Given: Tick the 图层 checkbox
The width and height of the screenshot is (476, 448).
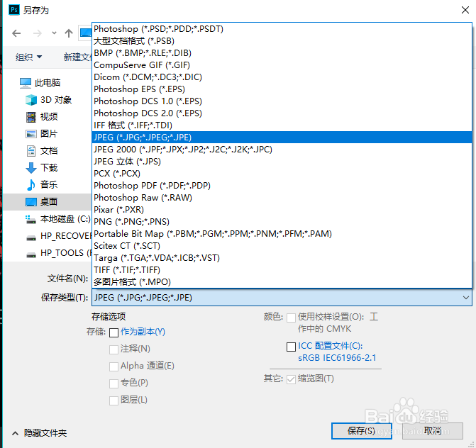Looking at the screenshot, I should point(114,401).
